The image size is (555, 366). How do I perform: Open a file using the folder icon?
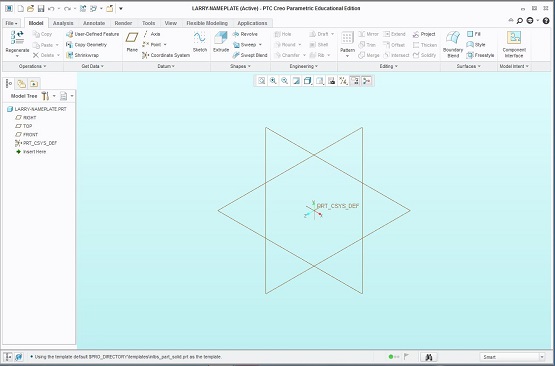pos(30,8)
